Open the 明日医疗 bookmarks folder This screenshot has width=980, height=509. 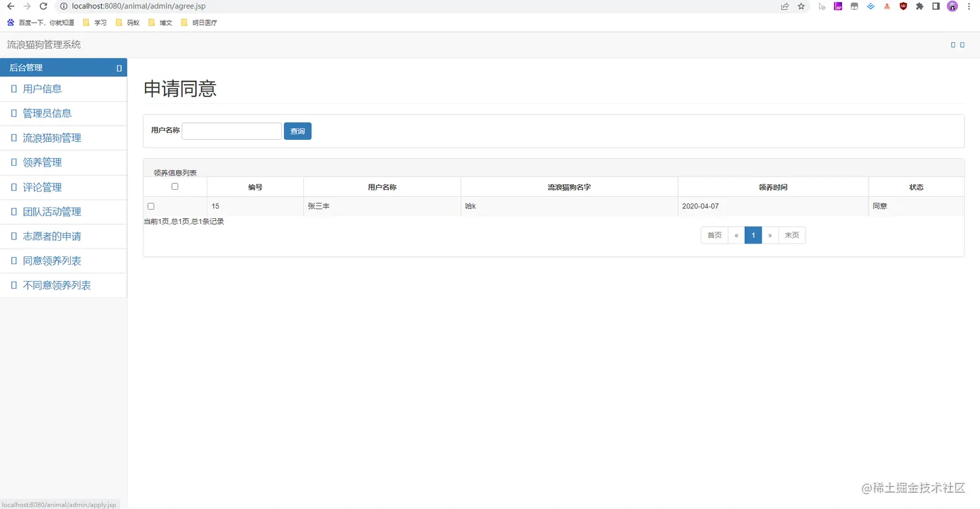pos(198,23)
